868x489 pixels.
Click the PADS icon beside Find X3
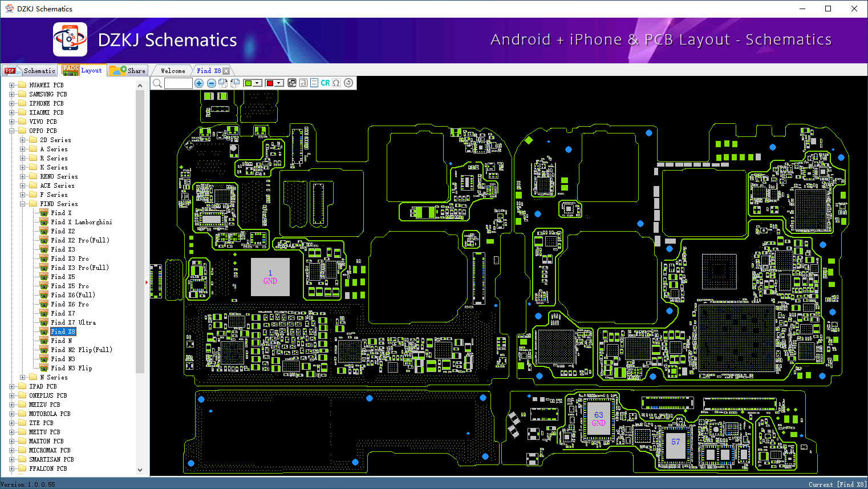coord(44,249)
